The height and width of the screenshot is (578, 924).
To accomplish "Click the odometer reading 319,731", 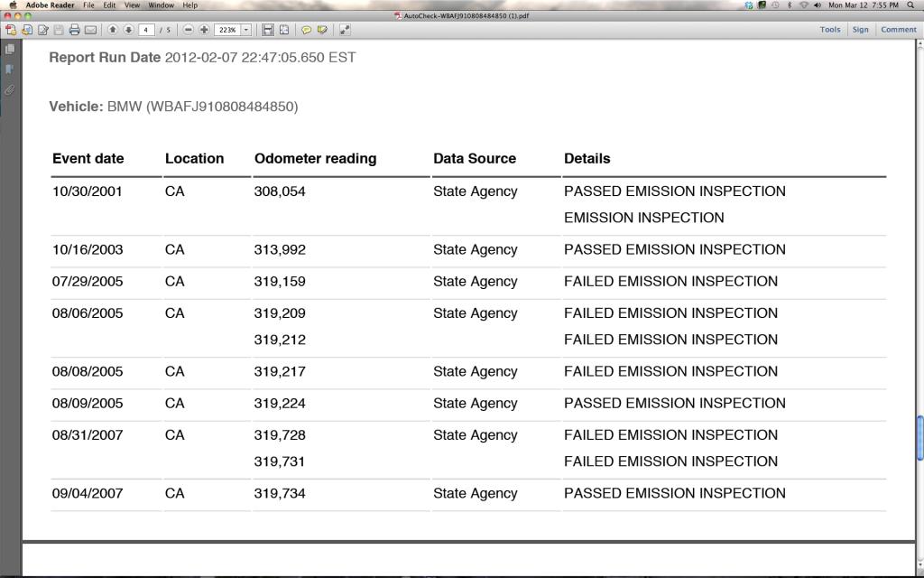I will click(x=280, y=461).
